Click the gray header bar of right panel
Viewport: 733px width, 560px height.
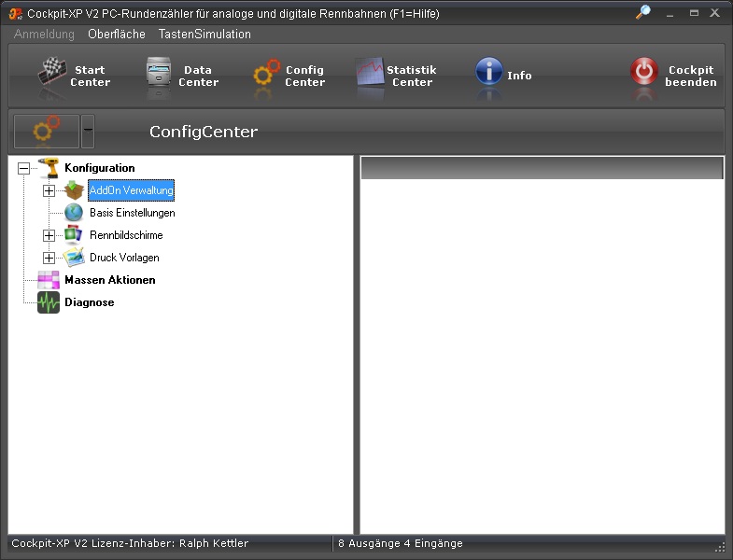point(542,168)
